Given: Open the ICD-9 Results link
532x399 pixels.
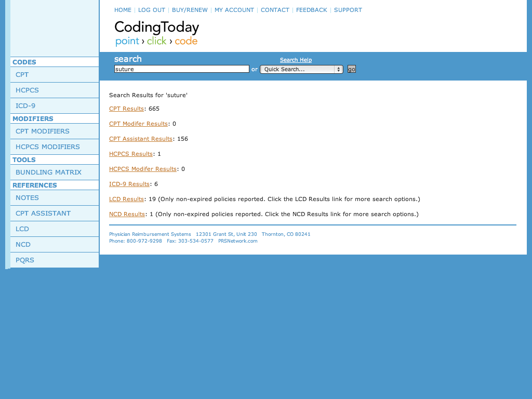Looking at the screenshot, I should tap(129, 184).
